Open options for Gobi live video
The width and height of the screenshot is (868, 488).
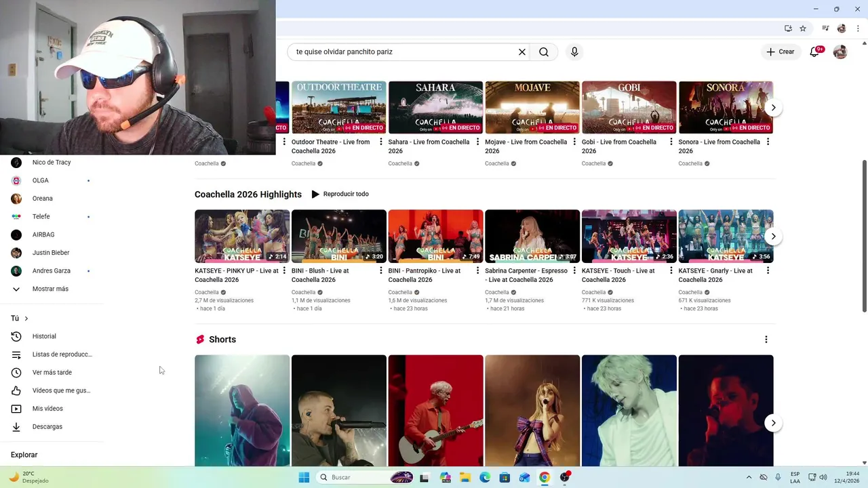click(671, 142)
